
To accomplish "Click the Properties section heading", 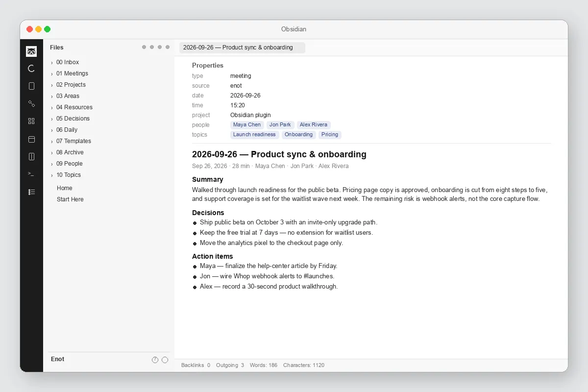I will coord(208,65).
